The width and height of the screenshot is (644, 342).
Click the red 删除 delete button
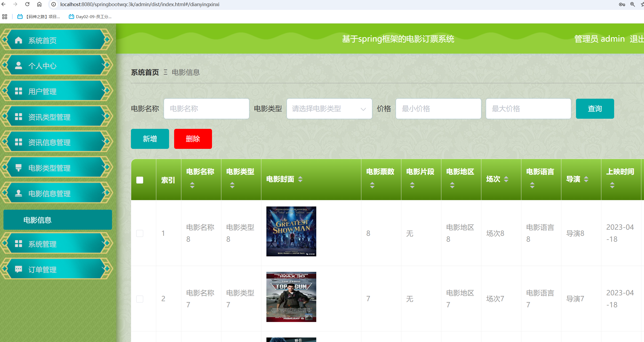[193, 139]
